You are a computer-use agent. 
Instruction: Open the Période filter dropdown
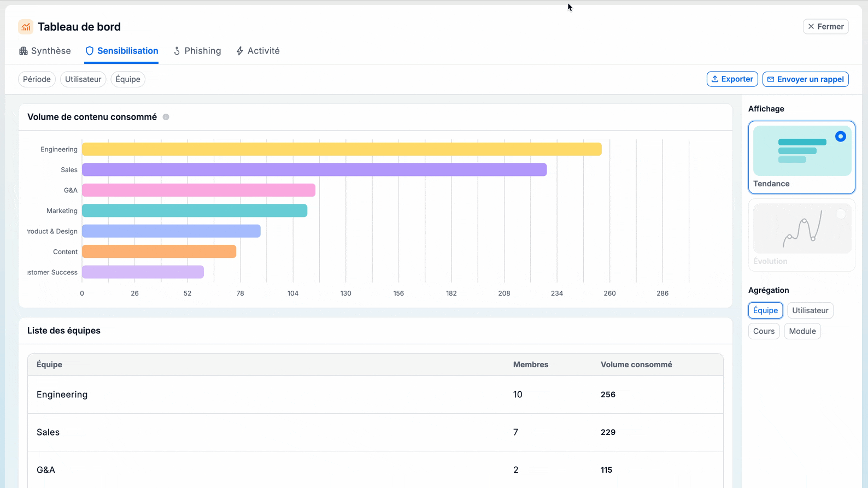coord(37,79)
